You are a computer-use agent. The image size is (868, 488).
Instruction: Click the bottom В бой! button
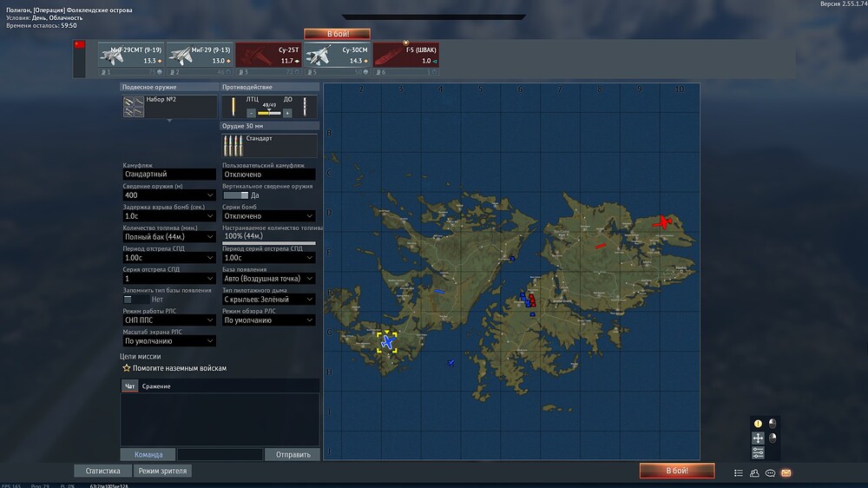[677, 471]
